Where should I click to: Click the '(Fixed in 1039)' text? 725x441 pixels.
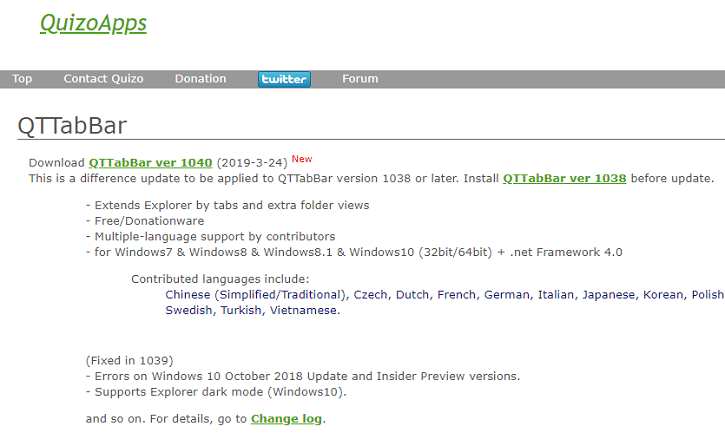point(130,360)
